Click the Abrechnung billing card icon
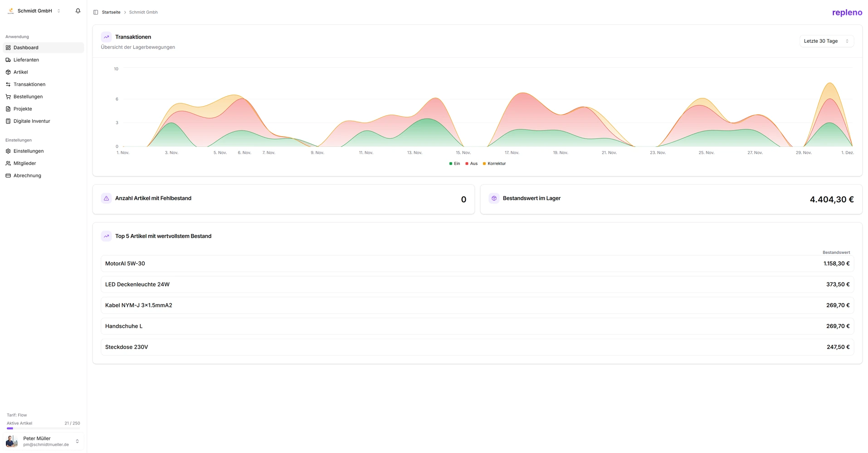 tap(8, 175)
